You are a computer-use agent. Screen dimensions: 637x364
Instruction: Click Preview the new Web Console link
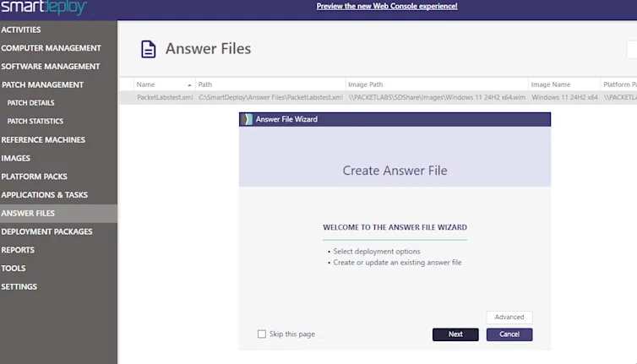coord(387,6)
